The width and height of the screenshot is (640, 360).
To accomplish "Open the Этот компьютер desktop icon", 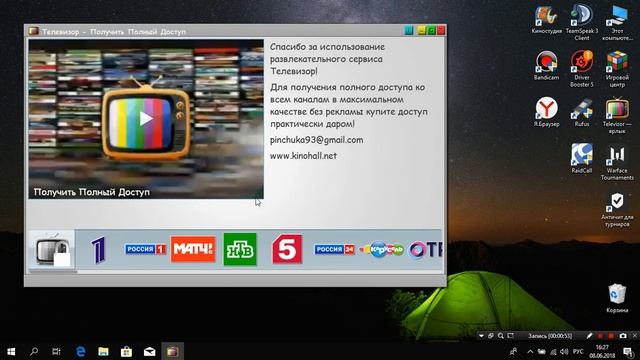I will pyautogui.click(x=617, y=23).
